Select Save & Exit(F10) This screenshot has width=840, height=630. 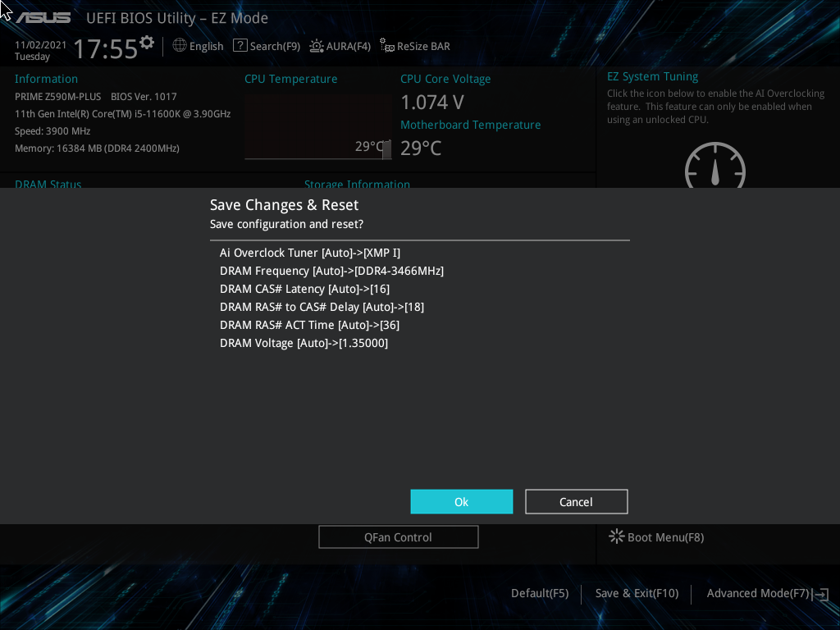coord(637,593)
